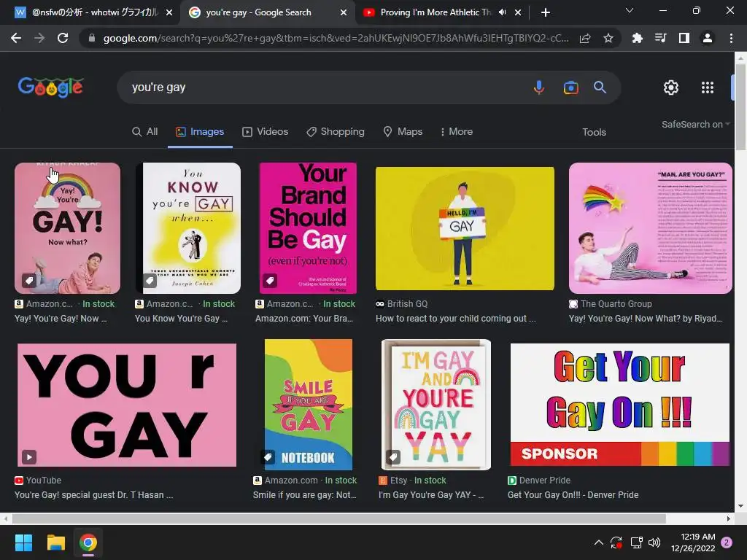Viewport: 747px width, 560px height.
Task: Toggle the Chrome side panel
Action: pos(684,38)
